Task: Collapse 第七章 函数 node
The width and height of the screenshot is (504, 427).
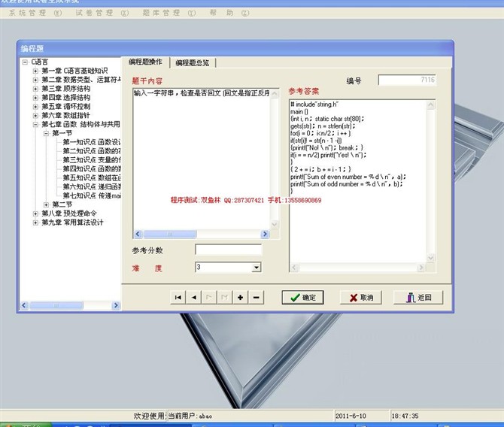Action: 35,124
